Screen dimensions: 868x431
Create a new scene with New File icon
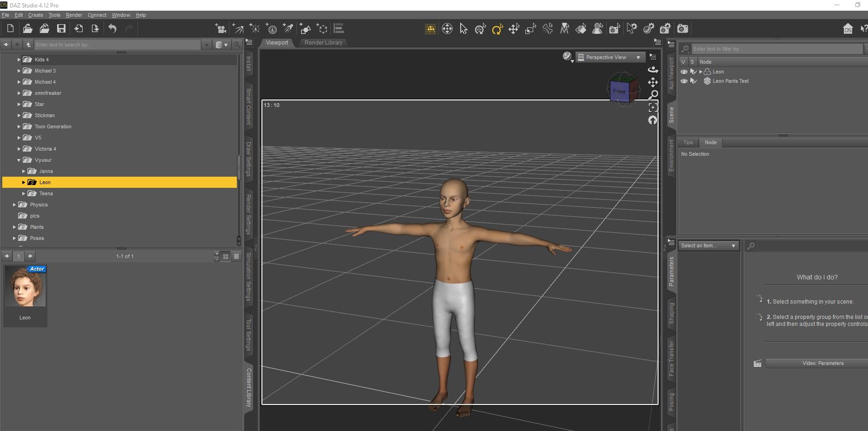tap(10, 28)
